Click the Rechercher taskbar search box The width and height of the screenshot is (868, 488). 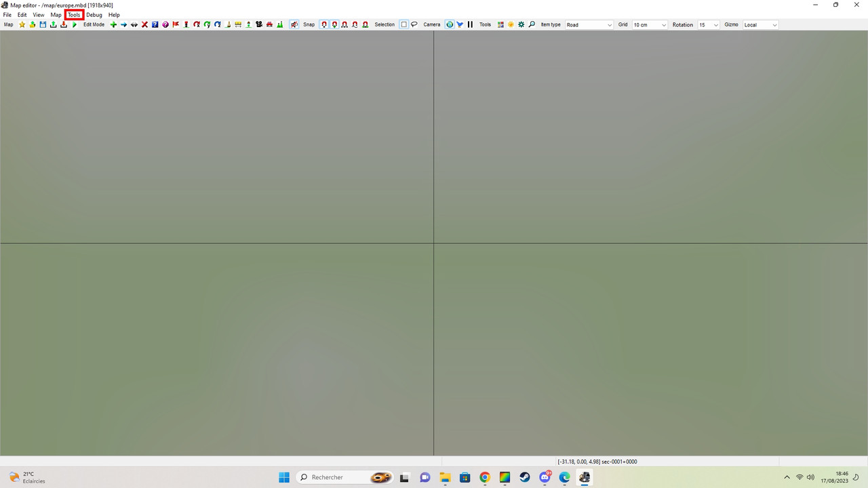[x=346, y=477]
